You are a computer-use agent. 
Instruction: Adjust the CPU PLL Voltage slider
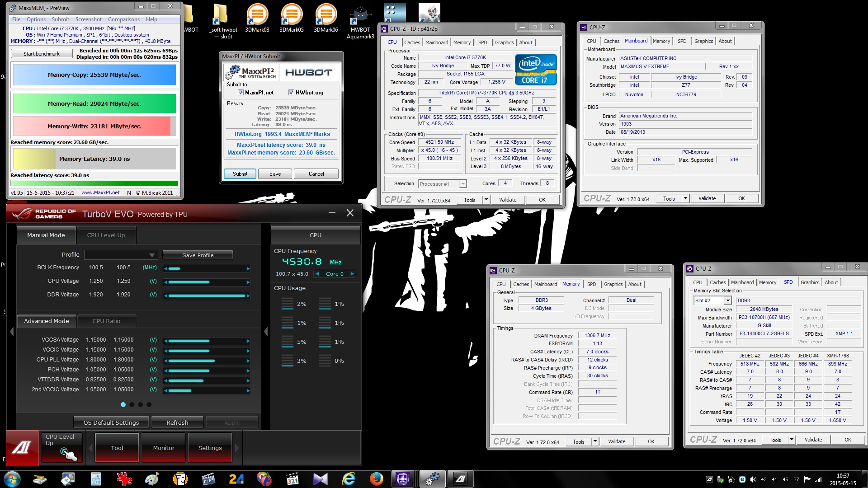pos(207,361)
